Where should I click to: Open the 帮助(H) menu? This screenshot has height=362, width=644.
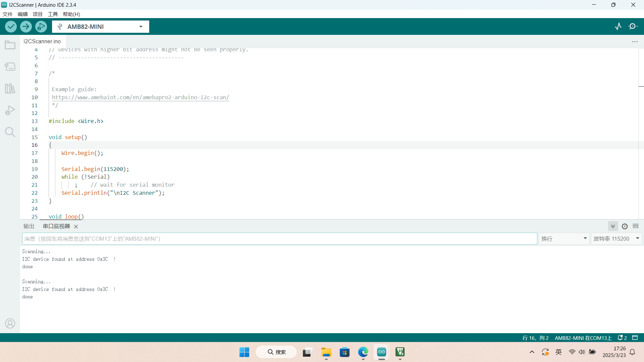[x=71, y=14]
